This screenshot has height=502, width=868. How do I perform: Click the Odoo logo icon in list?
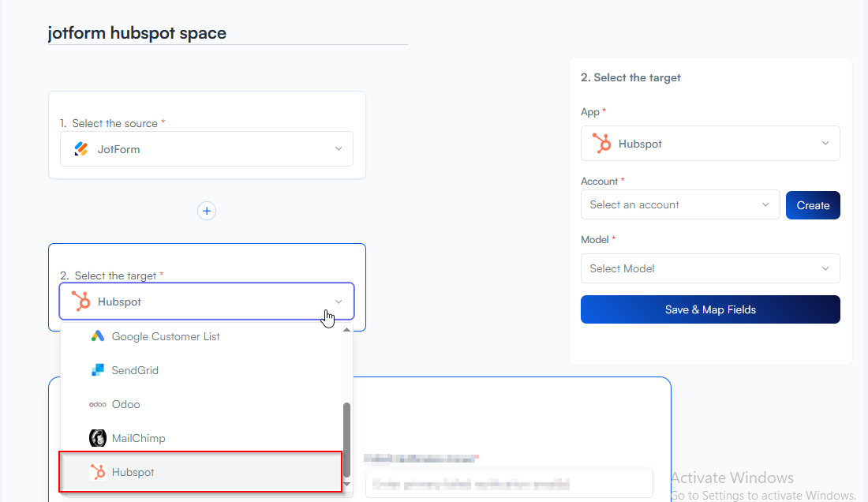click(98, 404)
